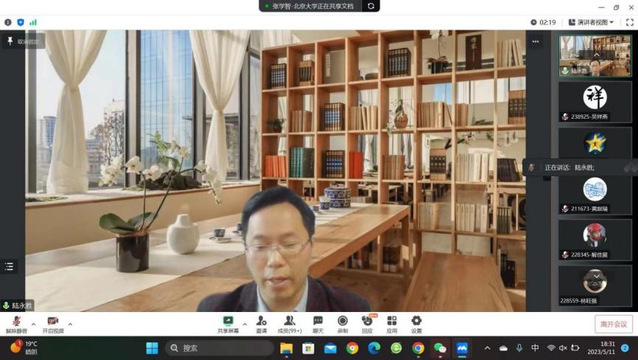Viewport: 638px width, 360px height.
Task: Turn on the camera (开启视频)
Action: (53, 325)
